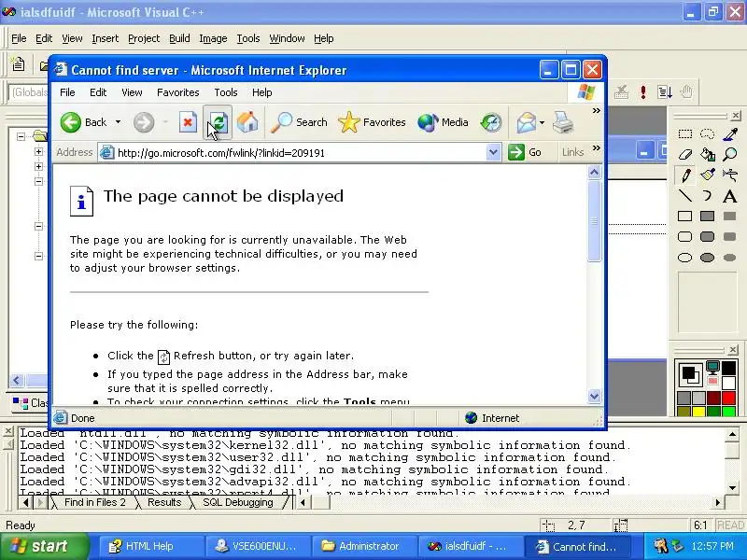This screenshot has width=747, height=560.
Task: Pick the yellow color swatch
Action: point(698,412)
